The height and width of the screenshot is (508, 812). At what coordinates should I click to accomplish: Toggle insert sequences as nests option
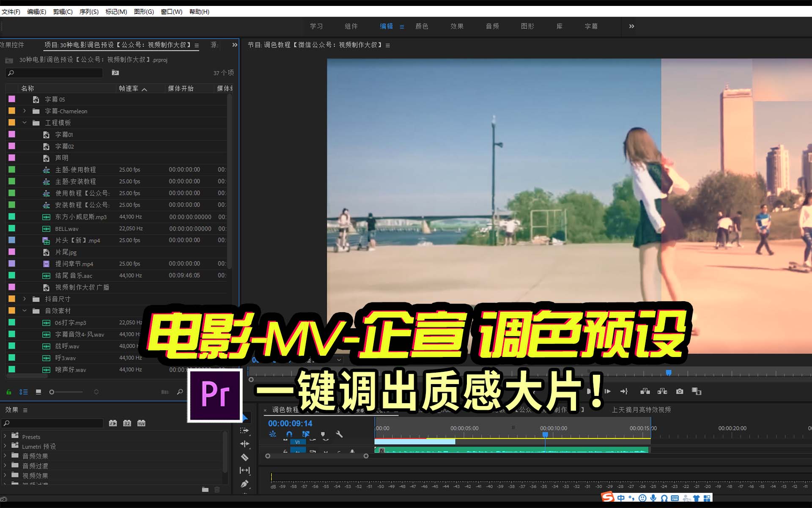pyautogui.click(x=272, y=434)
